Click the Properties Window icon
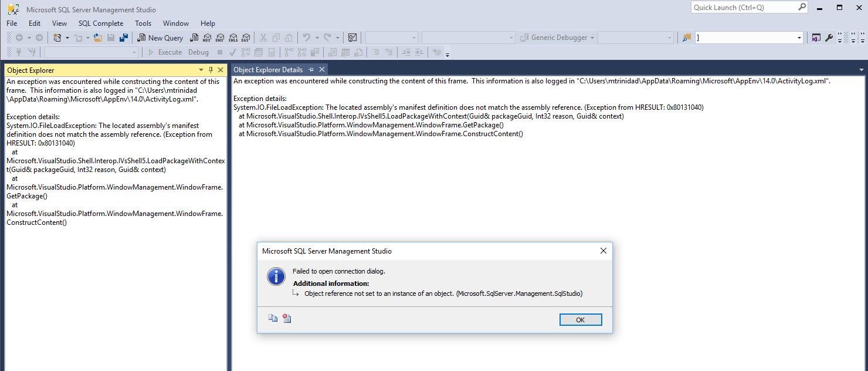Viewport: 868px width, 371px height. point(816,38)
